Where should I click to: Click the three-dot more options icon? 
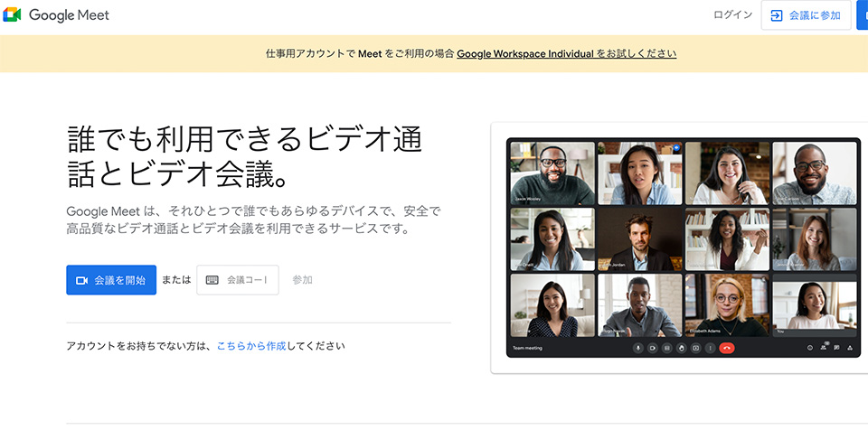pyautogui.click(x=711, y=348)
